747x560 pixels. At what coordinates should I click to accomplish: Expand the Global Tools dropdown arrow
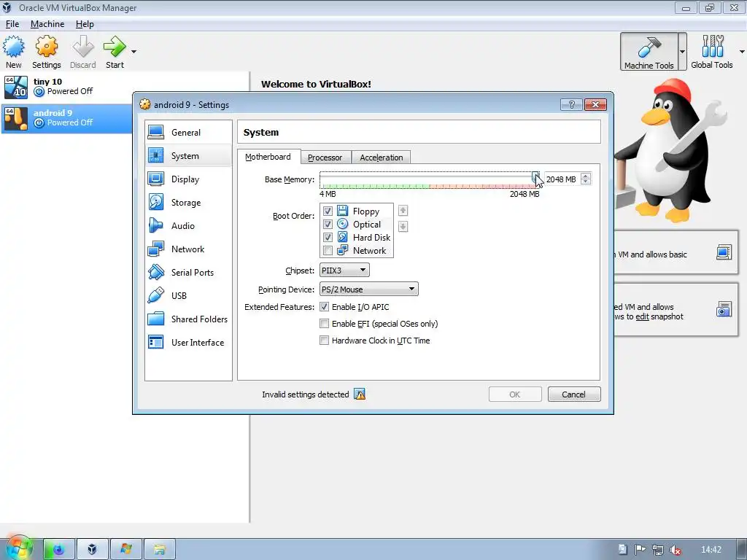pyautogui.click(x=742, y=52)
